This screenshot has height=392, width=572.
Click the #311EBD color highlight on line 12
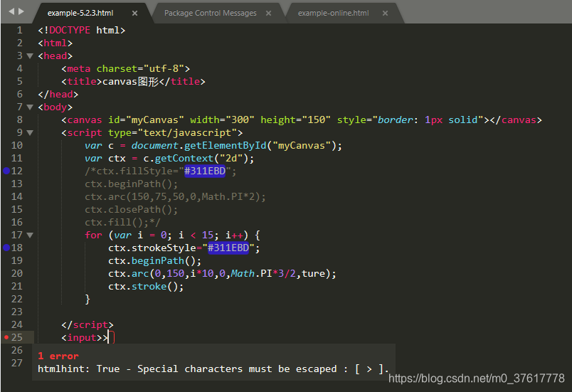point(205,171)
